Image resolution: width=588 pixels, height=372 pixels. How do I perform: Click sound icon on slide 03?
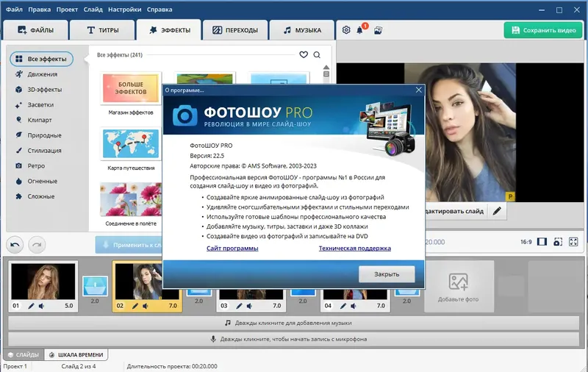tap(249, 306)
